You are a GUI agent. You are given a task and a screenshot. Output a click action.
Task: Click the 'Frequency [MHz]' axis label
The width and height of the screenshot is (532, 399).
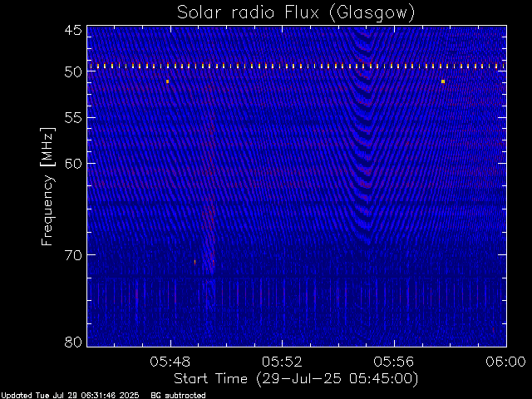[x=47, y=186]
